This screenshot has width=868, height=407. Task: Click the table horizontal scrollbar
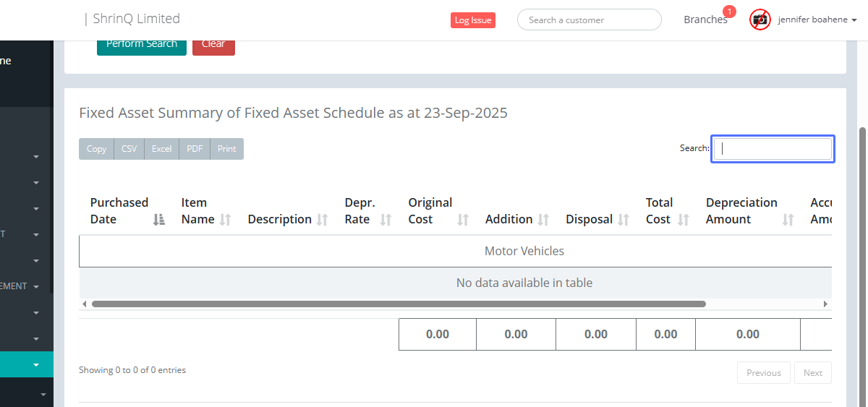[398, 304]
